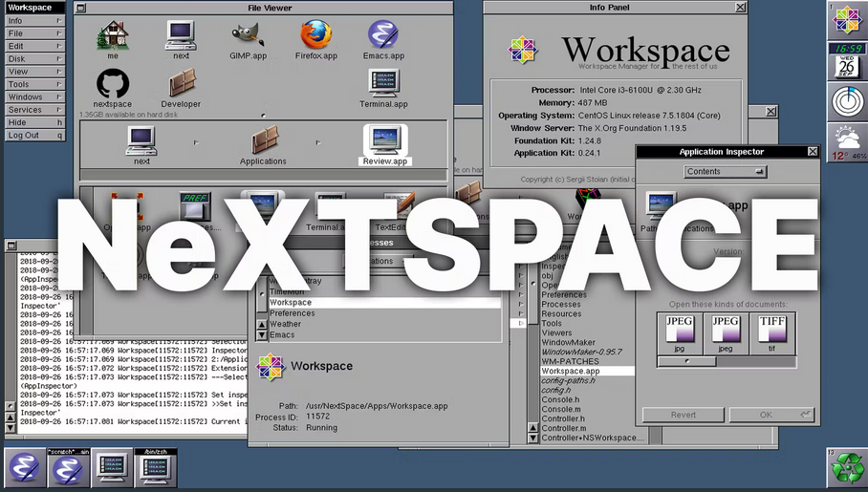
Task: Open the Info menu item
Action: 34,20
